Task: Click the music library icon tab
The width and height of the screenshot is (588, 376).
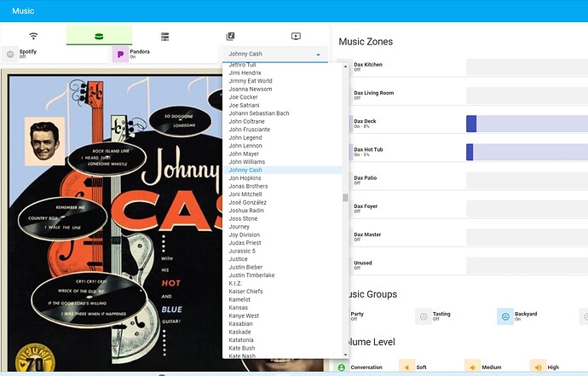Action: [x=230, y=36]
